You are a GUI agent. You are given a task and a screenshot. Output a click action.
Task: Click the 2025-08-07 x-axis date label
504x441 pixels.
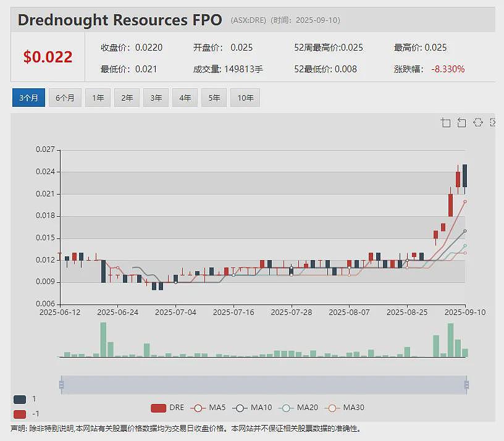(x=349, y=313)
